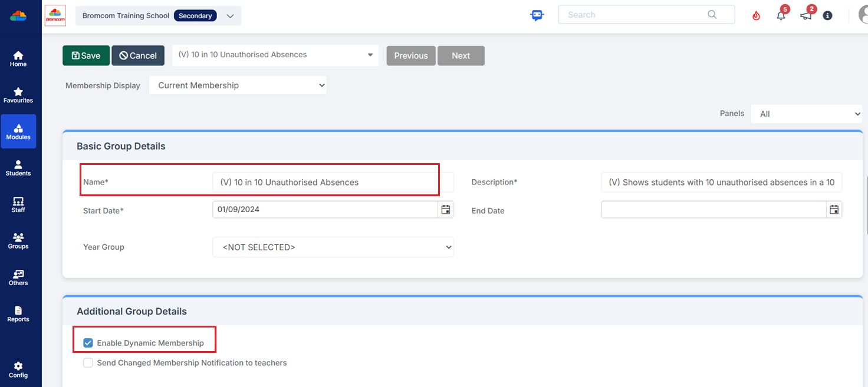The image size is (868, 387).
Task: Expand the Year Group dropdown
Action: tap(333, 247)
